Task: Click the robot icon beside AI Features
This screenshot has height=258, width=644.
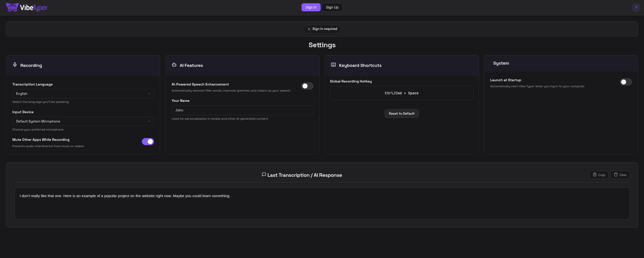Action: [x=174, y=65]
